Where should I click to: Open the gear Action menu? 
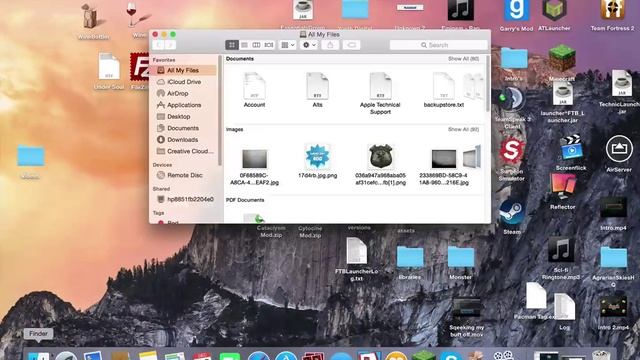point(309,45)
